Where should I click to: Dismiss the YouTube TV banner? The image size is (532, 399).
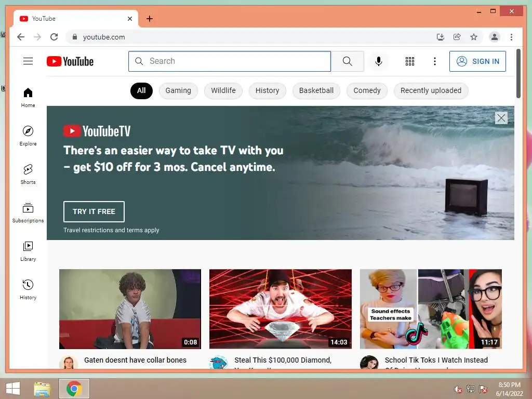(x=501, y=118)
